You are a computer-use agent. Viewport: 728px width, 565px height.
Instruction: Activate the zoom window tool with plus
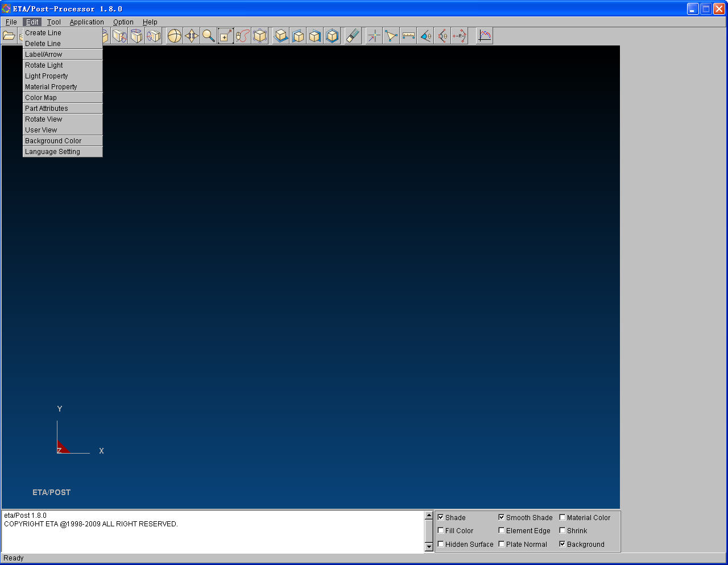(x=226, y=36)
